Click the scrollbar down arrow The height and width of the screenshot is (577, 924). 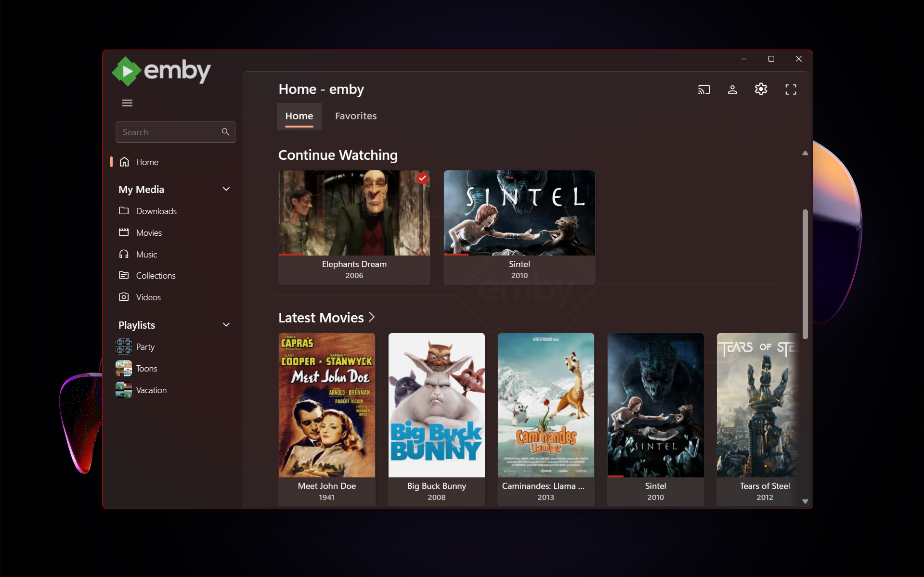[805, 501]
